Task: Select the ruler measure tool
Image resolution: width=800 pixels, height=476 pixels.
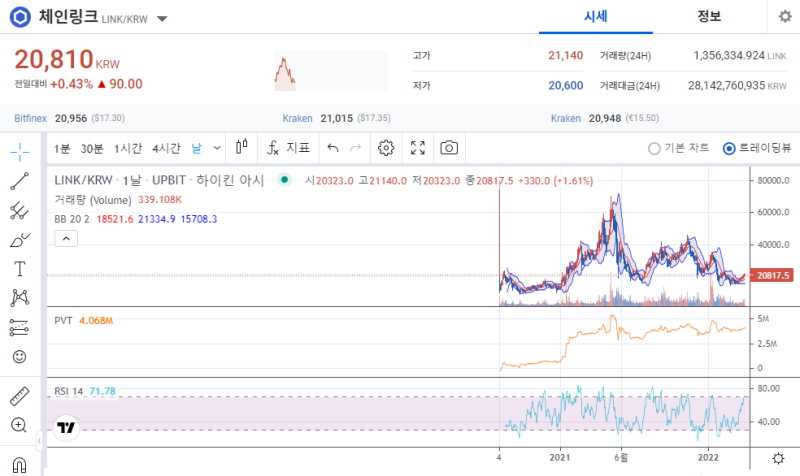Action: pos(19,396)
